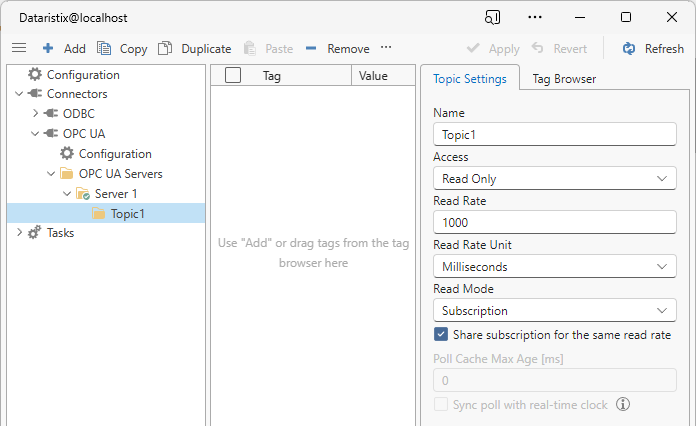This screenshot has height=426, width=696.
Task: Click the Revert undo arrow icon
Action: (538, 47)
